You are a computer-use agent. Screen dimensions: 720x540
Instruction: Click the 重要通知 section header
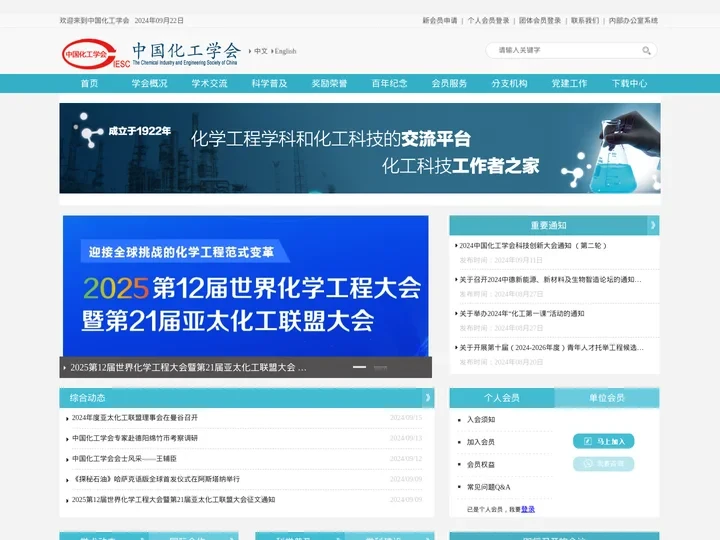tap(548, 225)
